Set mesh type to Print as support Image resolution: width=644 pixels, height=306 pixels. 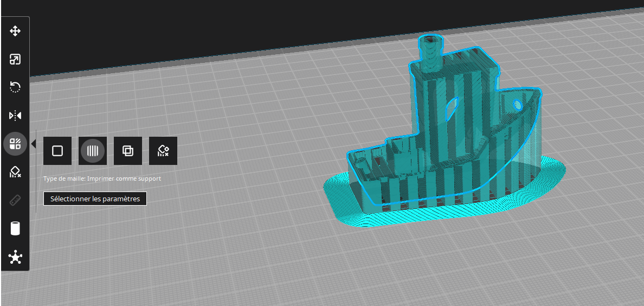click(x=93, y=151)
